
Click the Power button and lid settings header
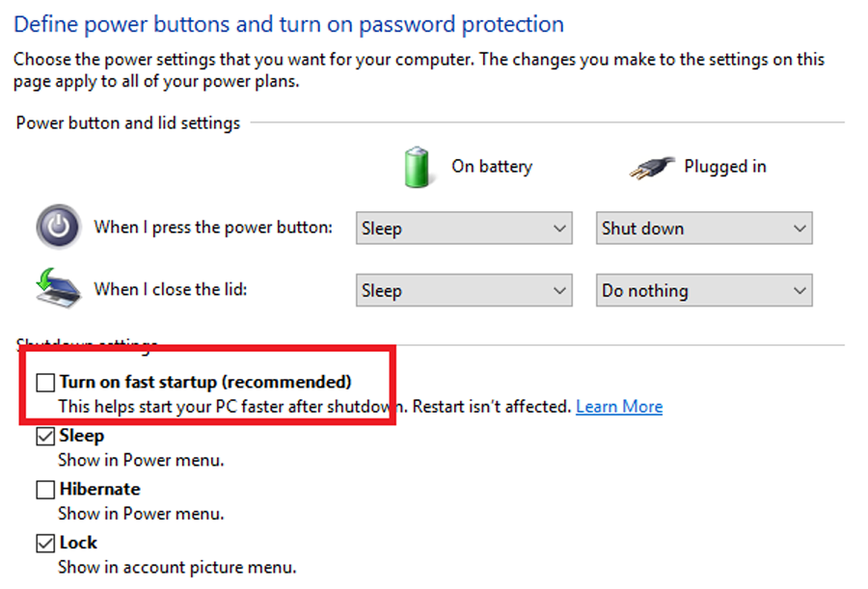coord(128,122)
